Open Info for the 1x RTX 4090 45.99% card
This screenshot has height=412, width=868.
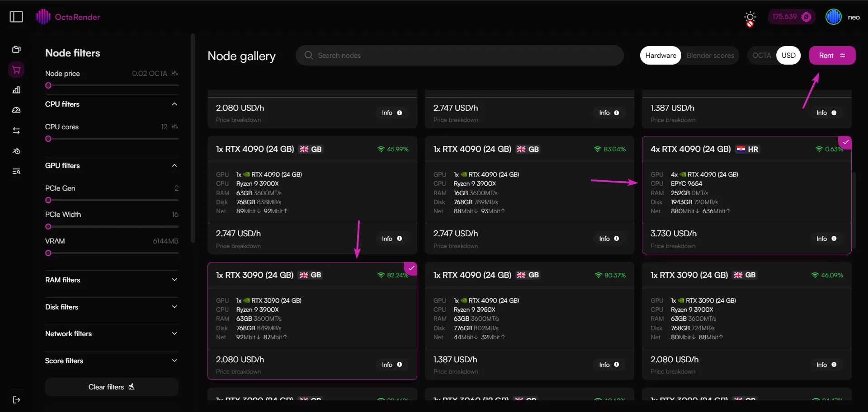(x=392, y=239)
